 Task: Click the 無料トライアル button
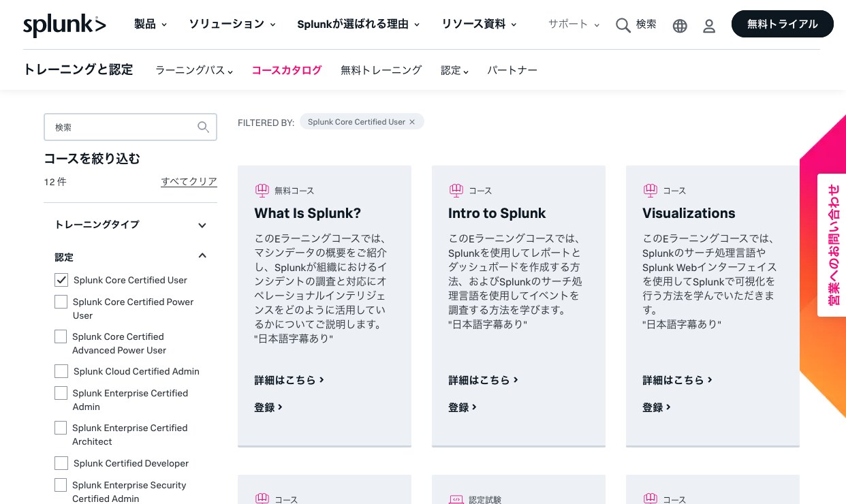(x=783, y=24)
